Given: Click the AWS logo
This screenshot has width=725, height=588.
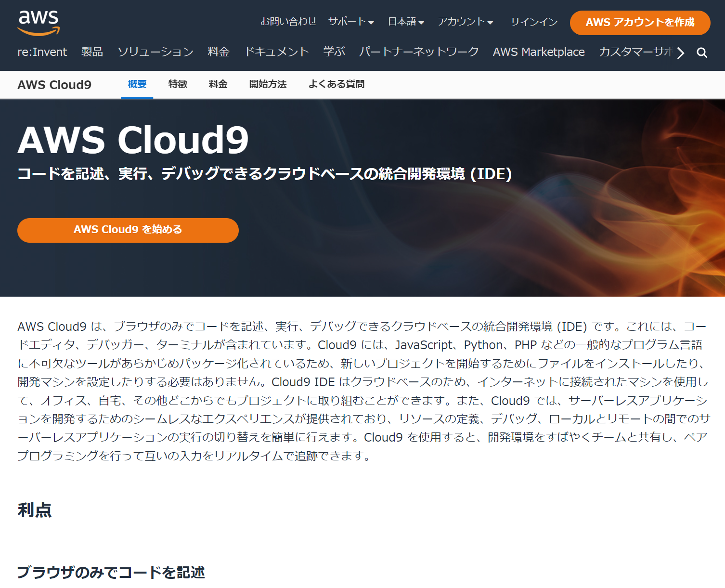Looking at the screenshot, I should [x=39, y=23].
